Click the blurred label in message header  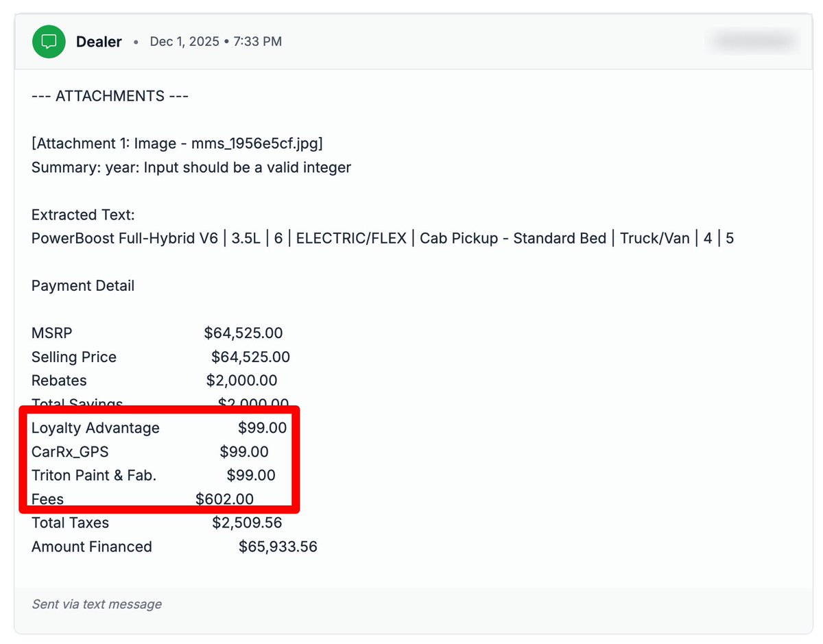point(755,42)
